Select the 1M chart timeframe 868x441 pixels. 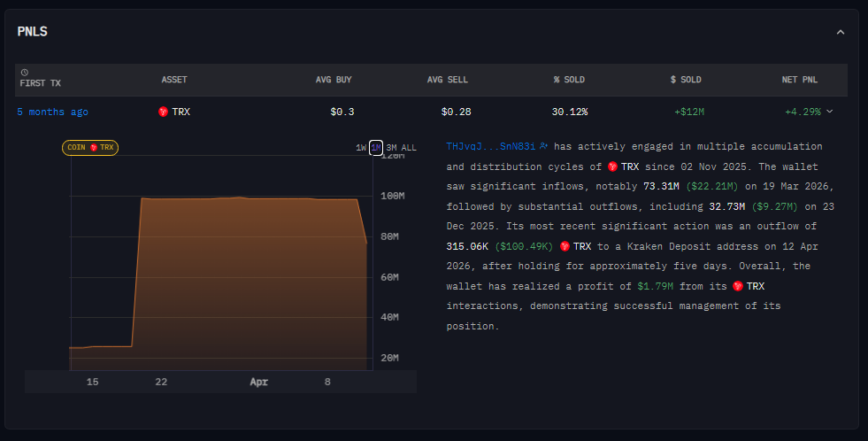coord(376,147)
